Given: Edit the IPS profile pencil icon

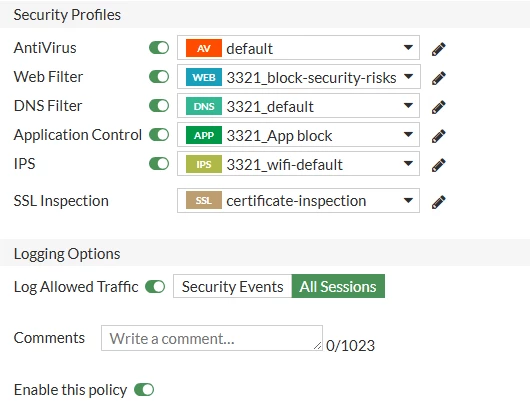Looking at the screenshot, I should pyautogui.click(x=439, y=165).
